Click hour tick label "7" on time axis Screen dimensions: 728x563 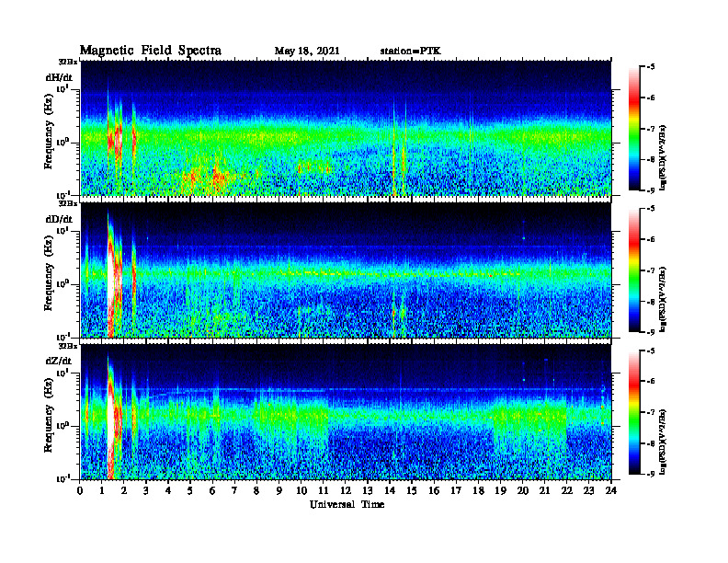coord(235,491)
